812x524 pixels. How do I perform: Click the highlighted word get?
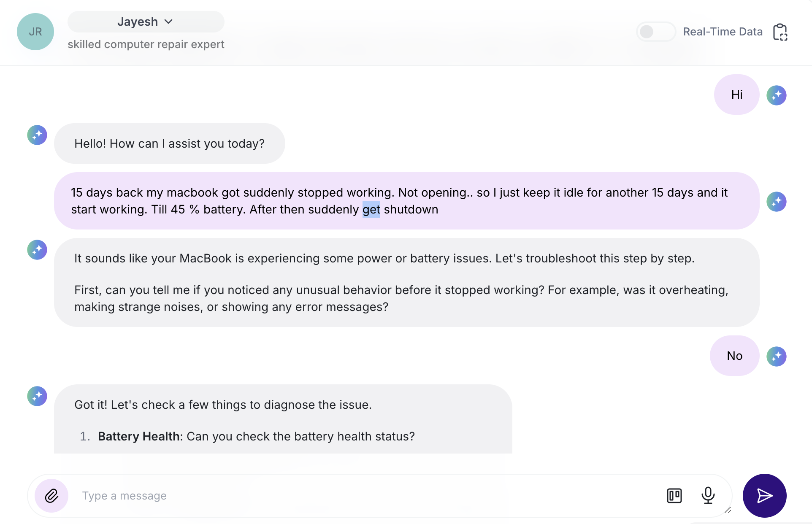371,210
